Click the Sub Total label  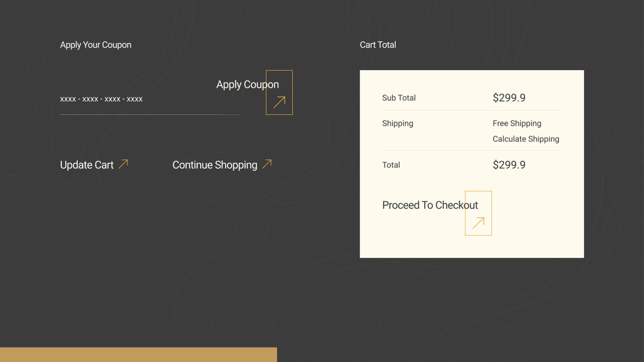point(399,98)
